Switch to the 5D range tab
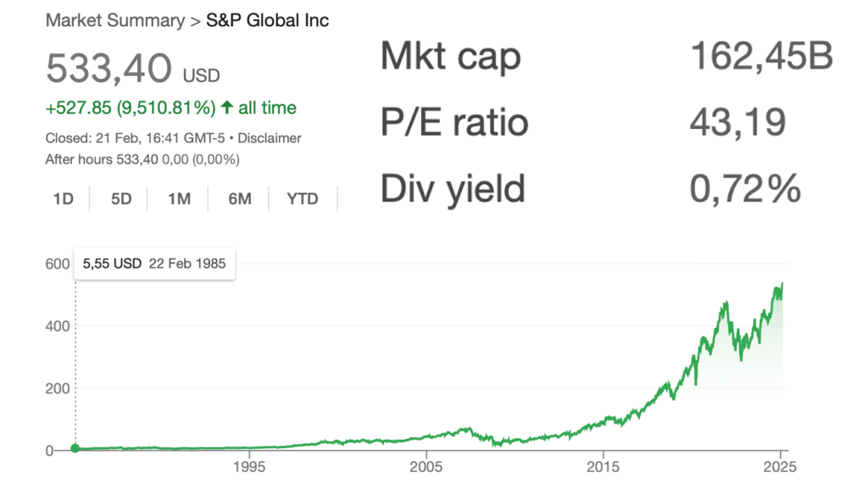 tap(121, 199)
